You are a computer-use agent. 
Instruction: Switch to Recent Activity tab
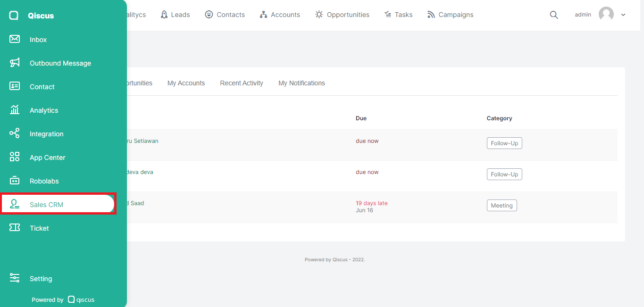242,83
